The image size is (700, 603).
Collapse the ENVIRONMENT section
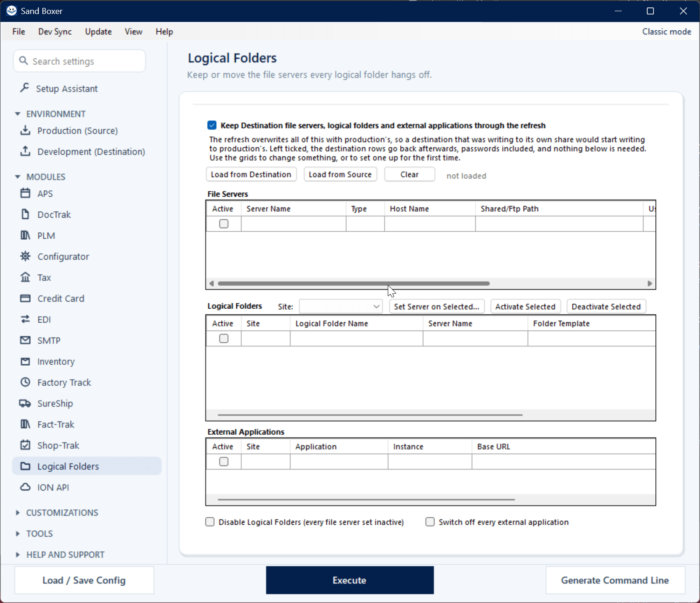(18, 114)
